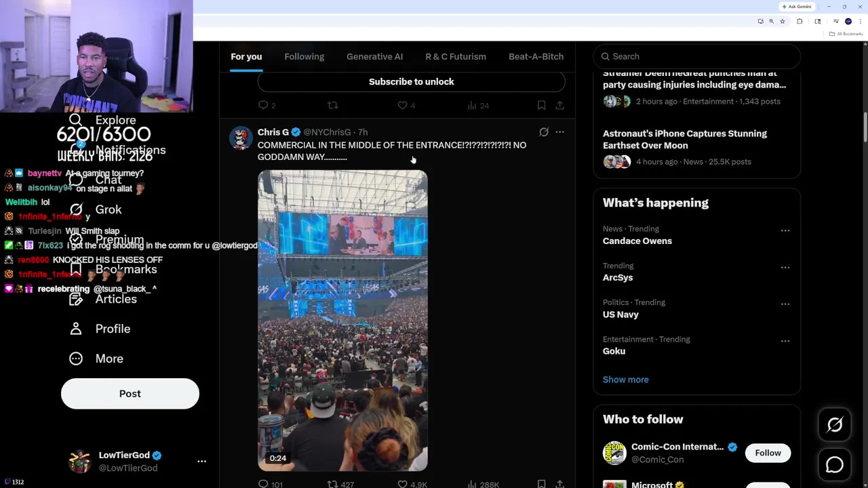The width and height of the screenshot is (868, 488).
Task: Open floating Grok button
Action: [835, 425]
